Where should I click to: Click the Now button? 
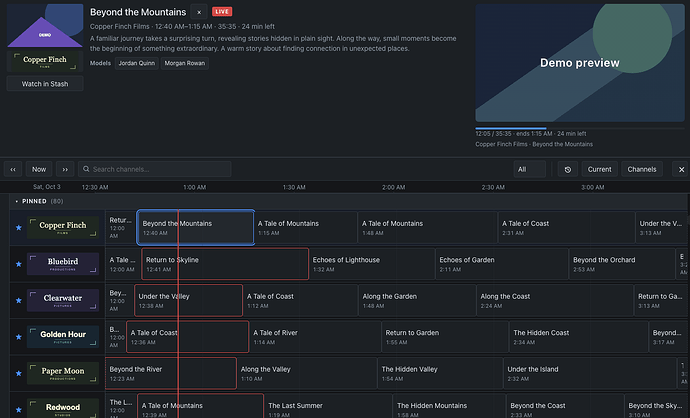click(x=39, y=169)
